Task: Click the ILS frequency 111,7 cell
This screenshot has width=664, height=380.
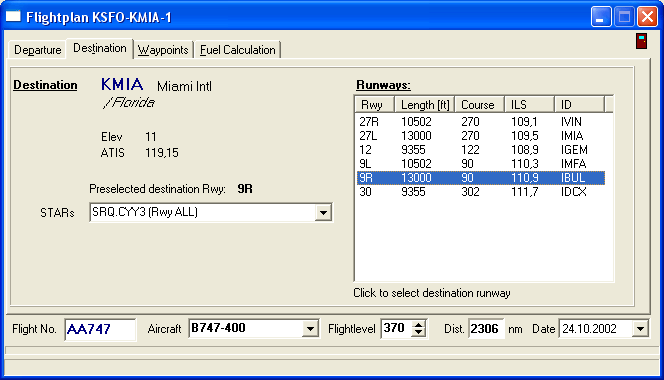Action: pos(524,192)
